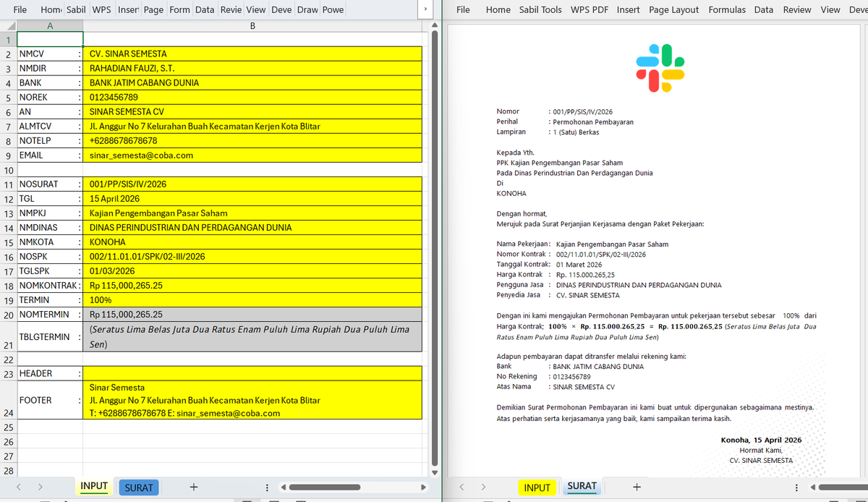Open WPS PDF tab in right window

(x=590, y=9)
